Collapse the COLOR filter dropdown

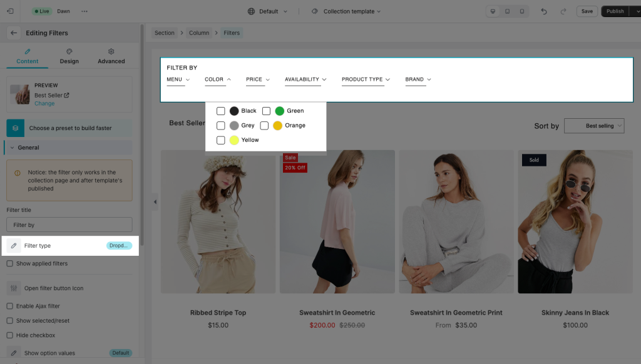(218, 79)
